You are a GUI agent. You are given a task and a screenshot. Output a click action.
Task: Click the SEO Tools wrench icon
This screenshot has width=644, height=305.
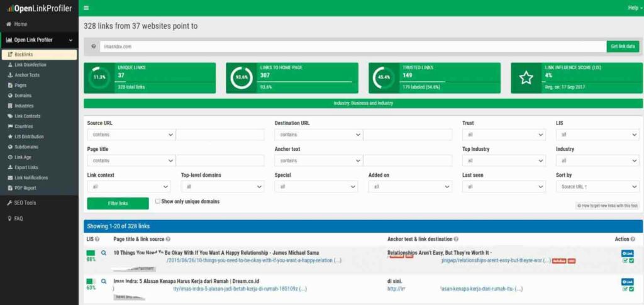9,202
